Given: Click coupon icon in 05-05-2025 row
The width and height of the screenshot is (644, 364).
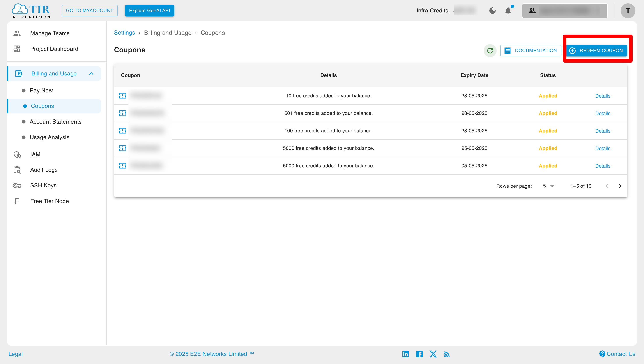Looking at the screenshot, I should 122,166.
